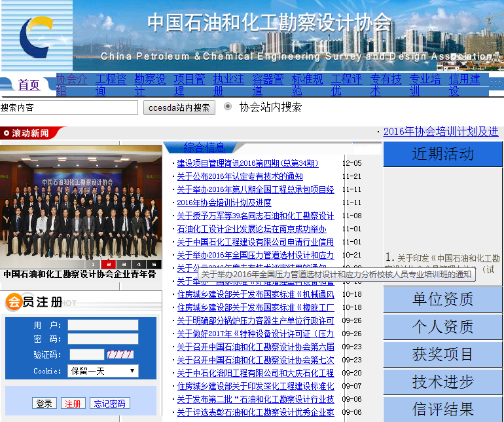Click the 验证码 verification code input

pos(87,355)
